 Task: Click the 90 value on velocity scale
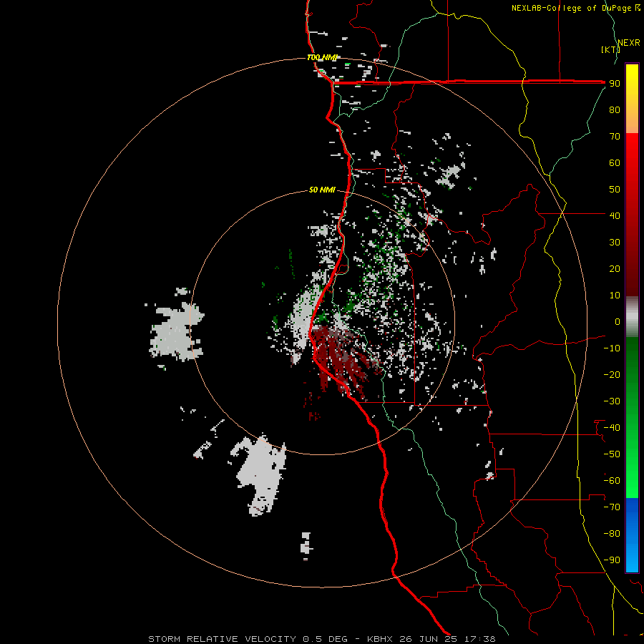(x=615, y=84)
